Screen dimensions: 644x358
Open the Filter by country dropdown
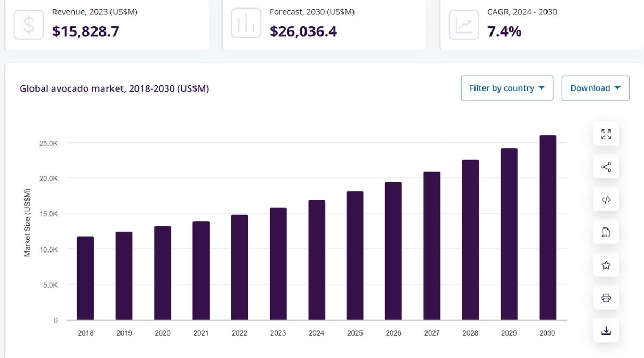[507, 88]
